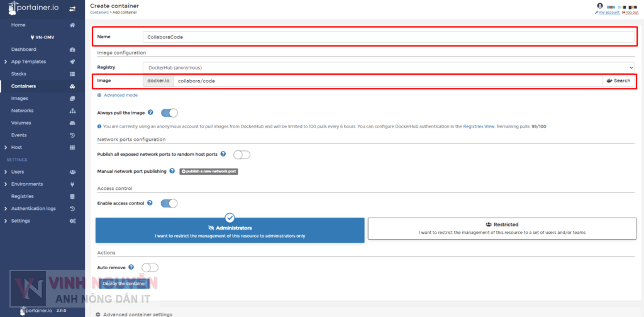Click the docker.io prefix label
644x317 pixels.
point(158,81)
